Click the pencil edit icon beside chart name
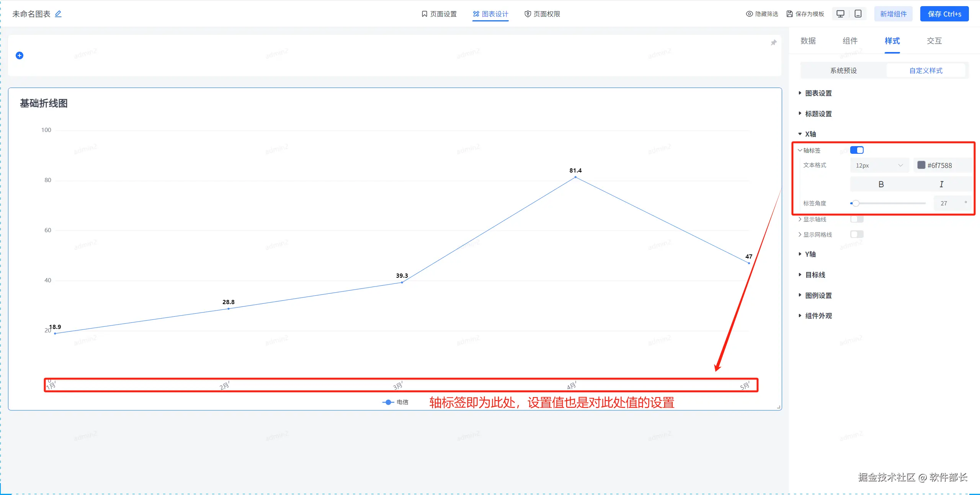 pos(58,14)
